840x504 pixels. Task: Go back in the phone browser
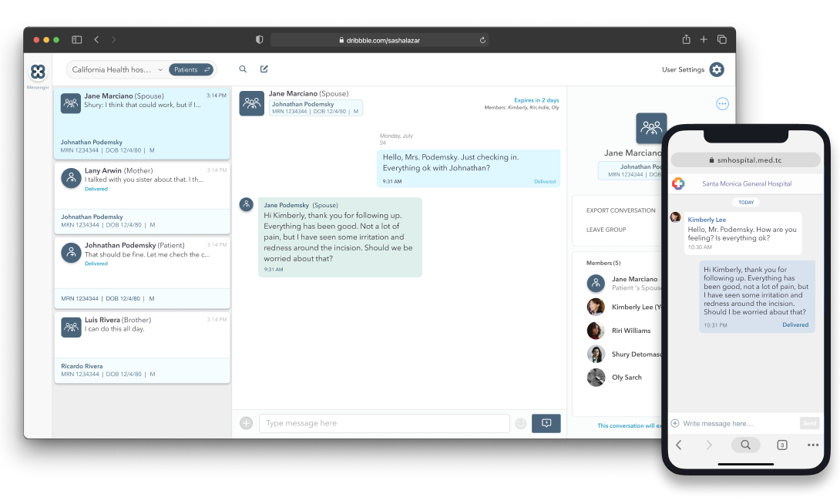(x=679, y=445)
